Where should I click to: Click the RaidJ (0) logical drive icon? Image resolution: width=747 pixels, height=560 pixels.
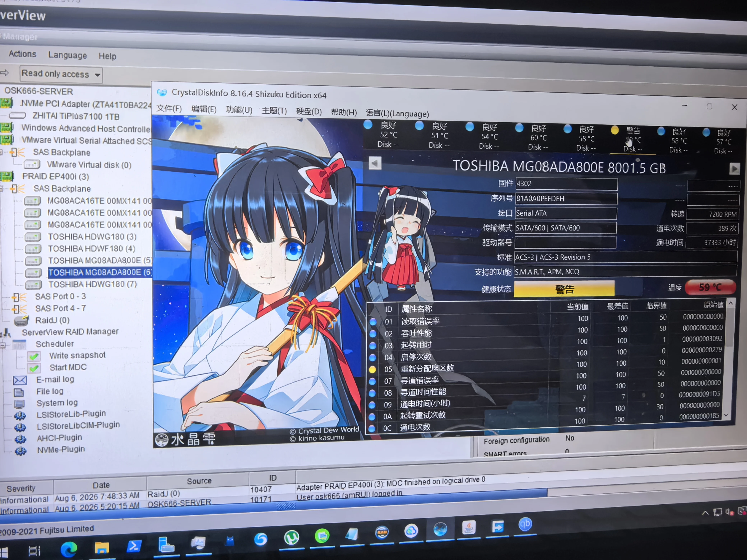click(x=22, y=321)
